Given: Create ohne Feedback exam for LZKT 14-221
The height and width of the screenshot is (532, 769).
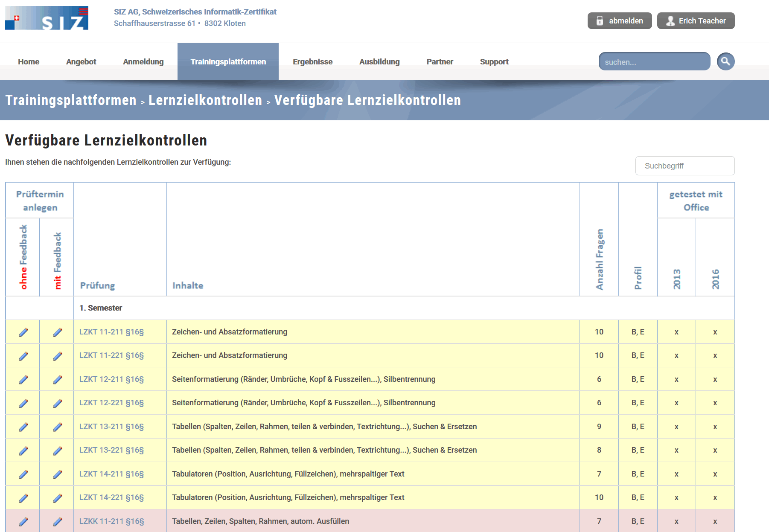Looking at the screenshot, I should (x=23, y=498).
